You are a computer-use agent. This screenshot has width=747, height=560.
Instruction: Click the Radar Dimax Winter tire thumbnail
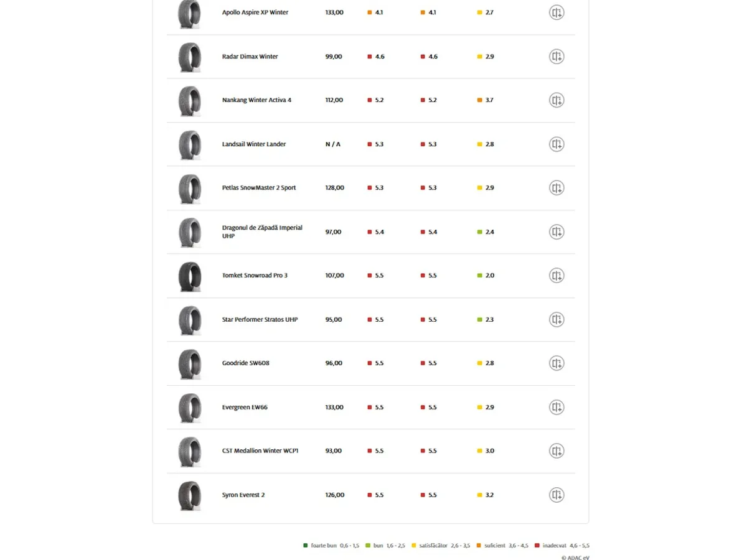point(189,57)
